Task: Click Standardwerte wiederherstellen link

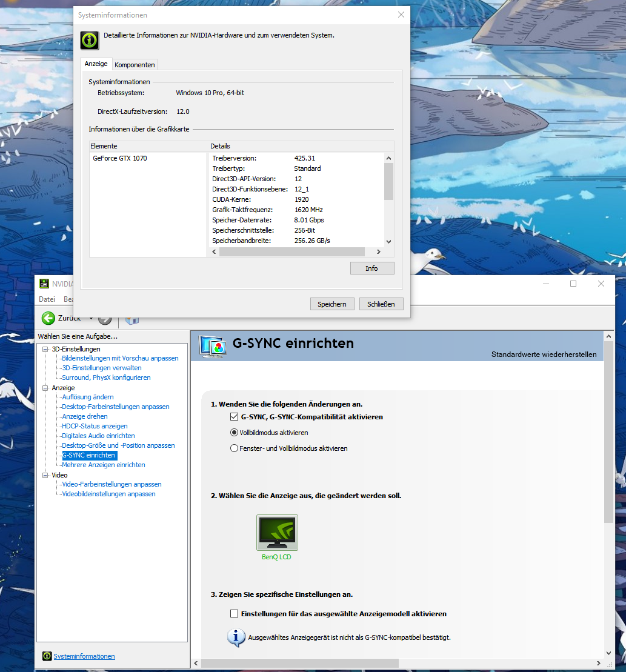Action: coord(544,354)
